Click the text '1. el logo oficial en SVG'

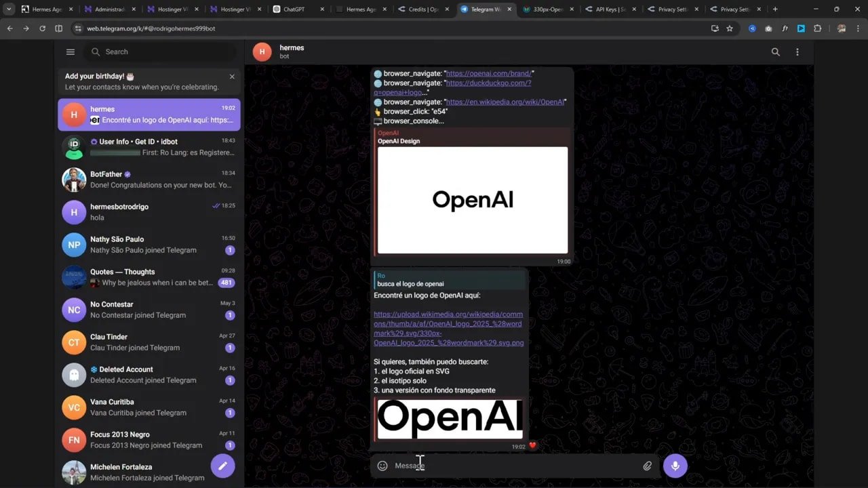coord(412,371)
